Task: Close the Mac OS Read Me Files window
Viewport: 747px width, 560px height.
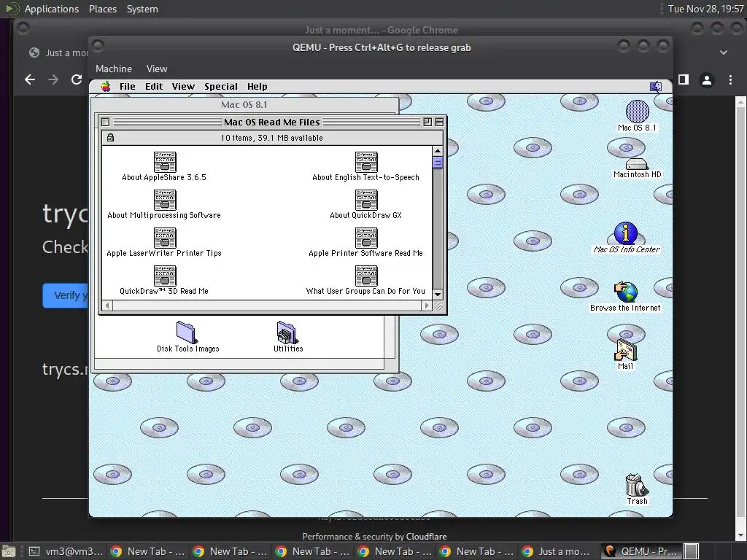Action: [x=105, y=122]
